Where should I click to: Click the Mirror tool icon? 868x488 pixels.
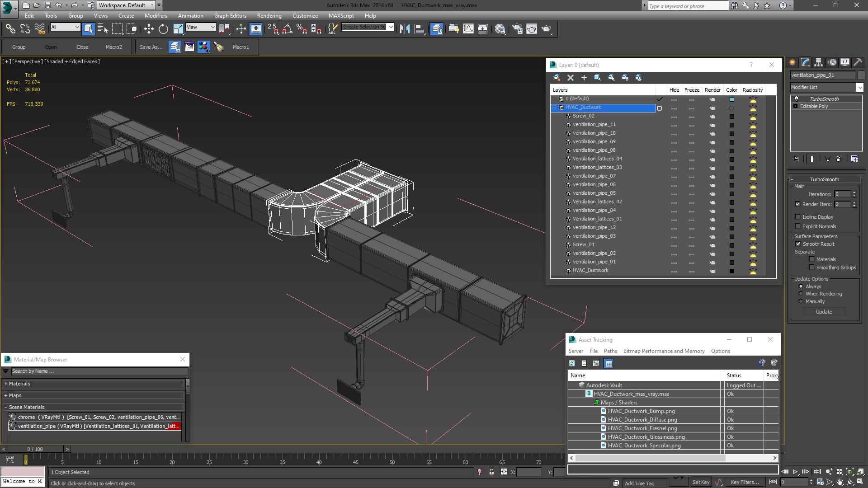(x=405, y=29)
